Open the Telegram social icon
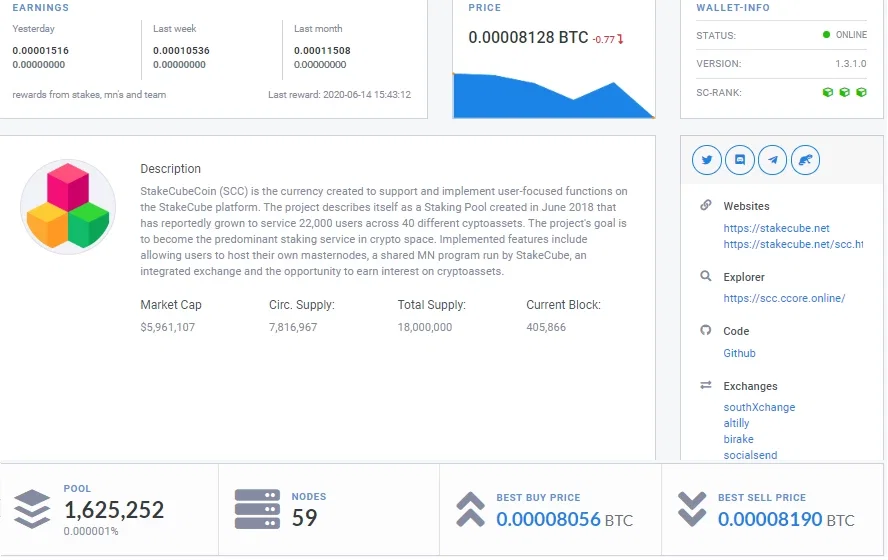Viewport: 888px width, 560px height. click(772, 160)
